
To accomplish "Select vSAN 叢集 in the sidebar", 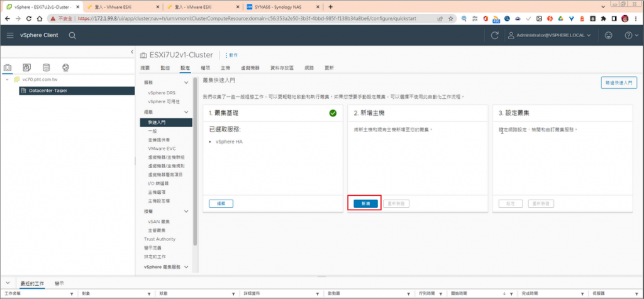I will coord(158,222).
